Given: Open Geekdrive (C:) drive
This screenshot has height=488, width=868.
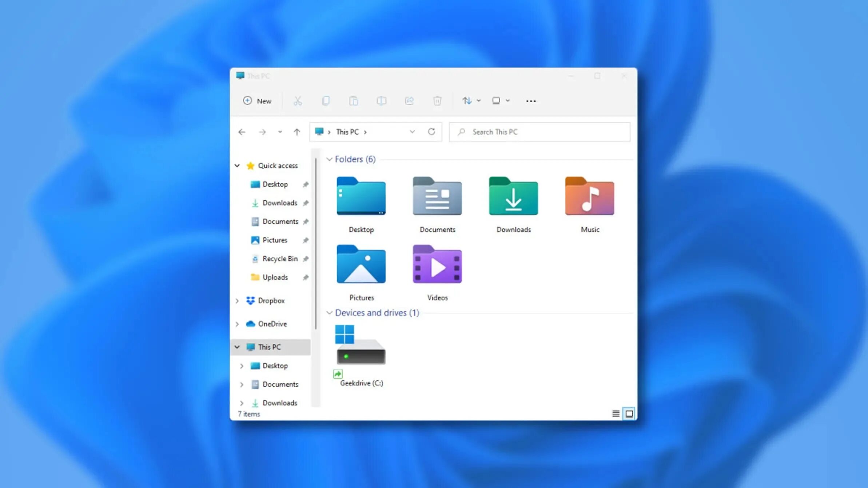Looking at the screenshot, I should tap(361, 355).
